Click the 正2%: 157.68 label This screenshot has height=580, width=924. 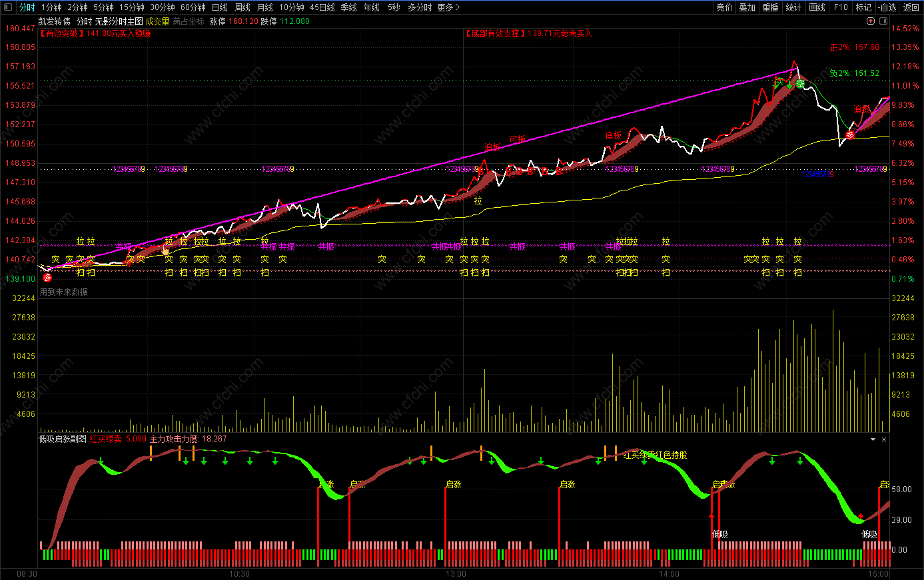pyautogui.click(x=854, y=47)
